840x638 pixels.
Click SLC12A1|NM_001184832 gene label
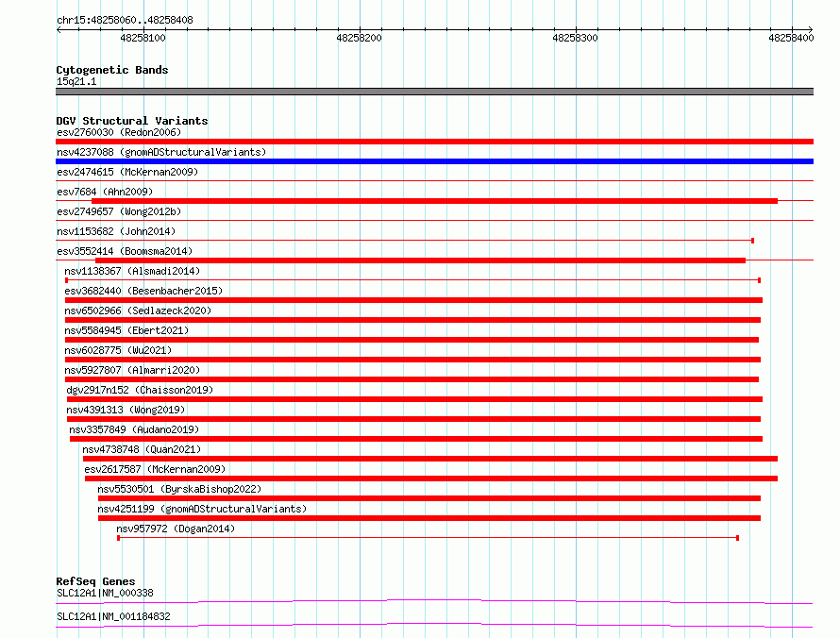pos(113,616)
